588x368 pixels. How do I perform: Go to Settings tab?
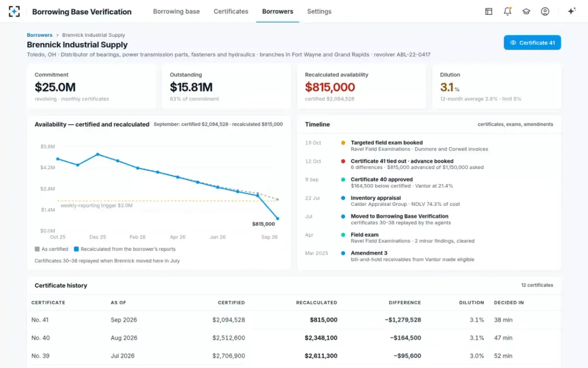click(319, 11)
